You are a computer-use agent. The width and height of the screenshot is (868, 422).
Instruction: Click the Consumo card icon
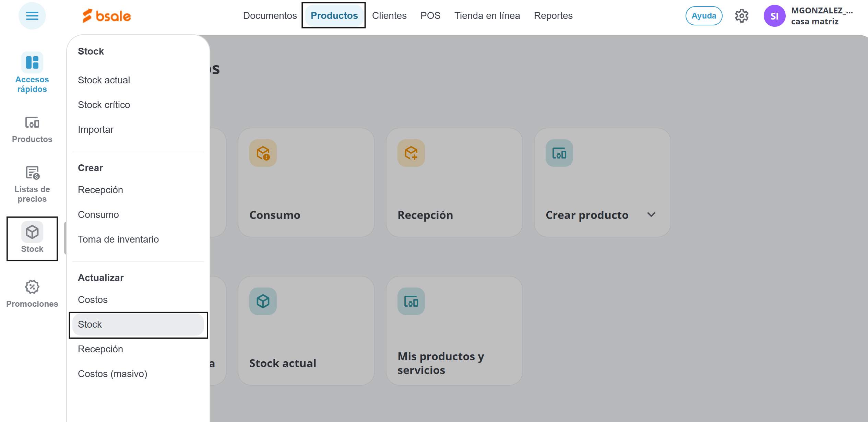[x=263, y=153]
